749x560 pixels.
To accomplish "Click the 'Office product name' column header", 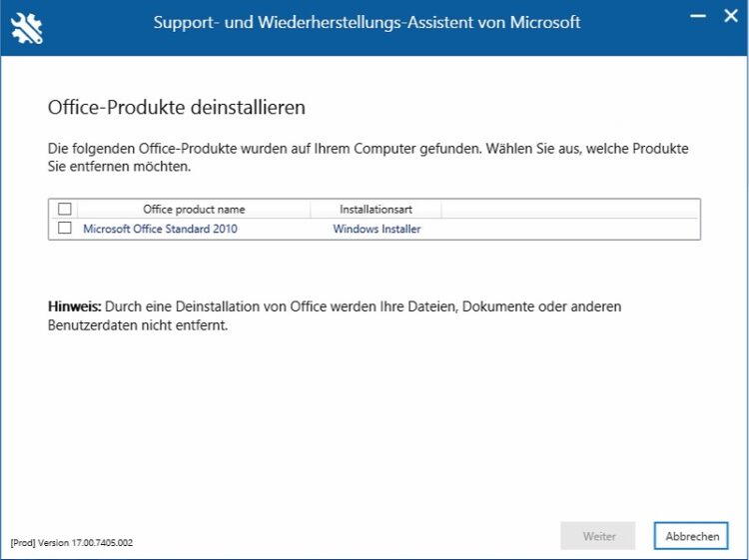I will (x=194, y=209).
